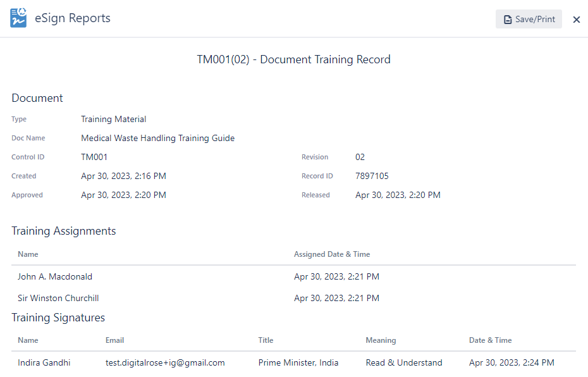Click the Save/Print button
This screenshot has height=377, width=588.
click(x=529, y=20)
